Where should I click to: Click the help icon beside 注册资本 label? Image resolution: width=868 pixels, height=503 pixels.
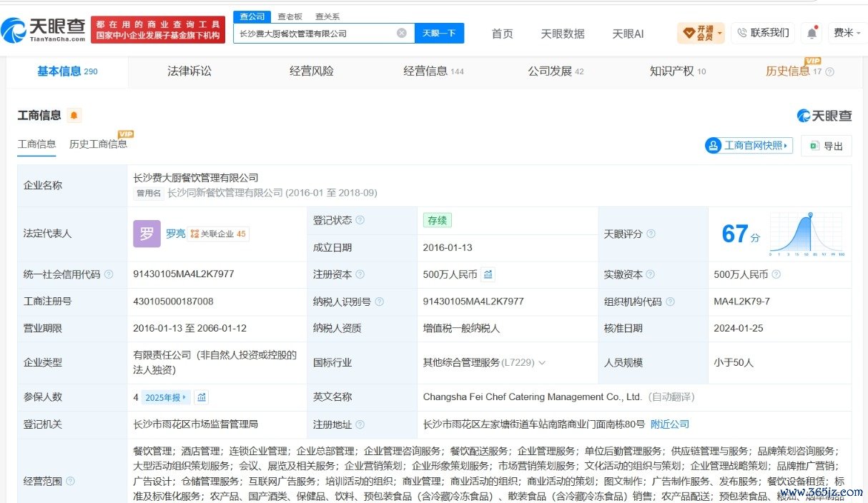click(x=360, y=274)
